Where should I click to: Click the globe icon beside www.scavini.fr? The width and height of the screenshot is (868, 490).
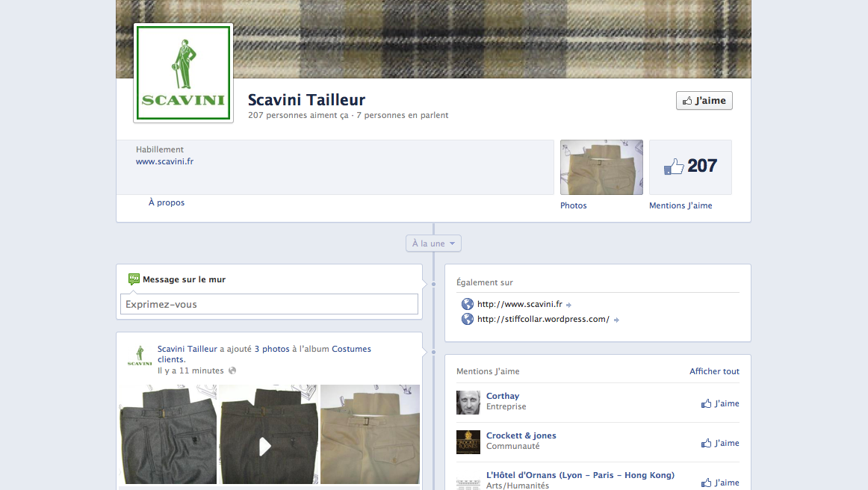(x=468, y=304)
